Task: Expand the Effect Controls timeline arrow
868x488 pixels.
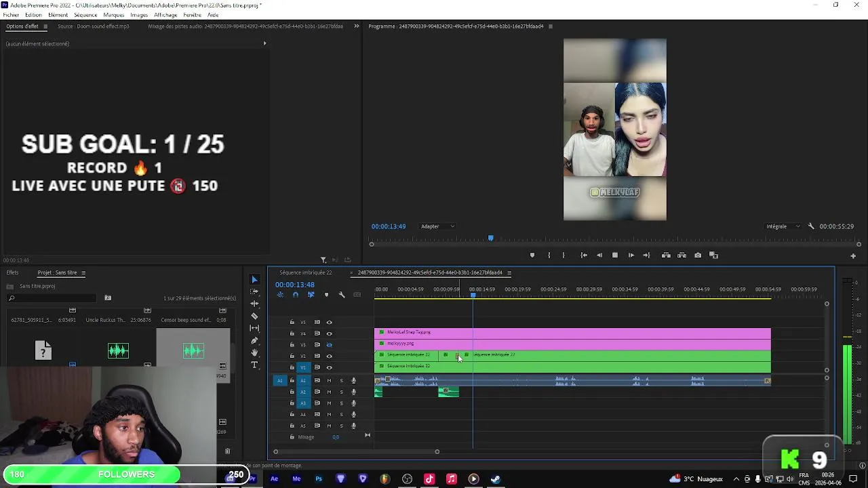Action: click(x=264, y=43)
